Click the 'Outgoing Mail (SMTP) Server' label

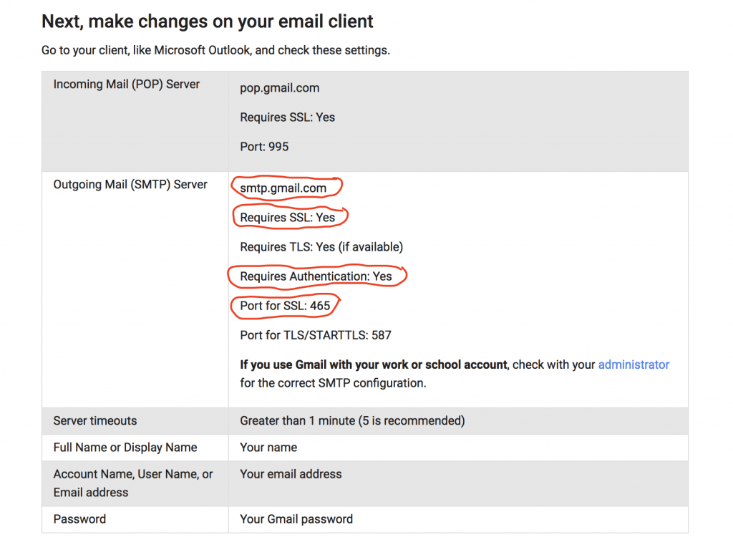click(x=130, y=185)
